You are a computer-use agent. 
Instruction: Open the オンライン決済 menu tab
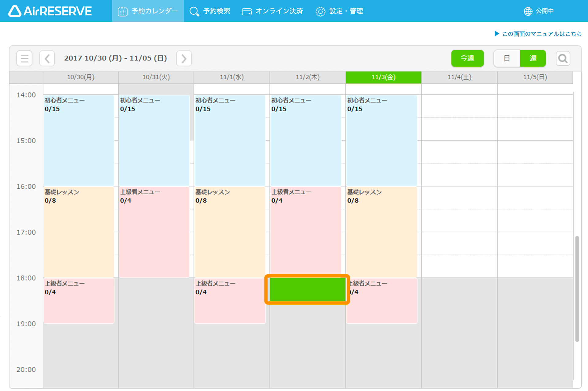[279, 11]
